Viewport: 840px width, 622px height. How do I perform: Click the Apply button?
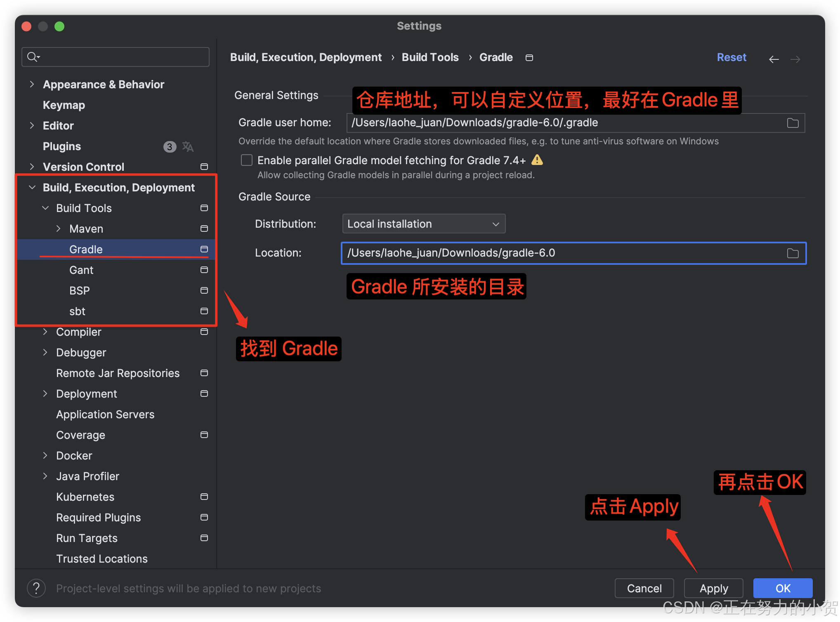(x=713, y=588)
